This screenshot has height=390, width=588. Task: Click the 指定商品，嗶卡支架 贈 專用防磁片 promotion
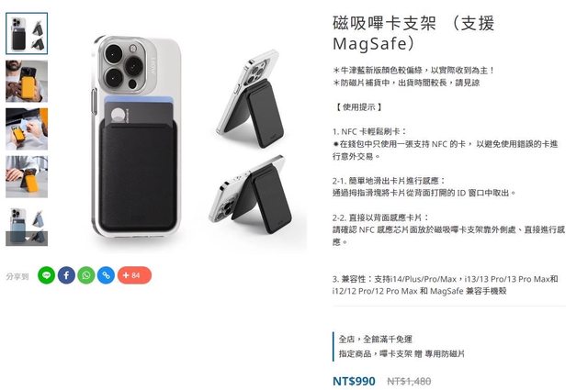click(x=401, y=353)
